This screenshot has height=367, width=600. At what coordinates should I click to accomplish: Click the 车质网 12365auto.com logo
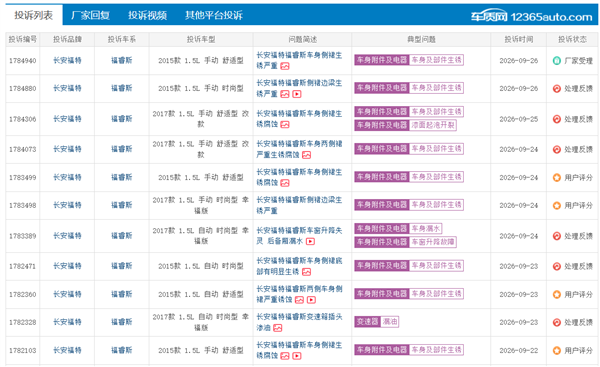532,16
